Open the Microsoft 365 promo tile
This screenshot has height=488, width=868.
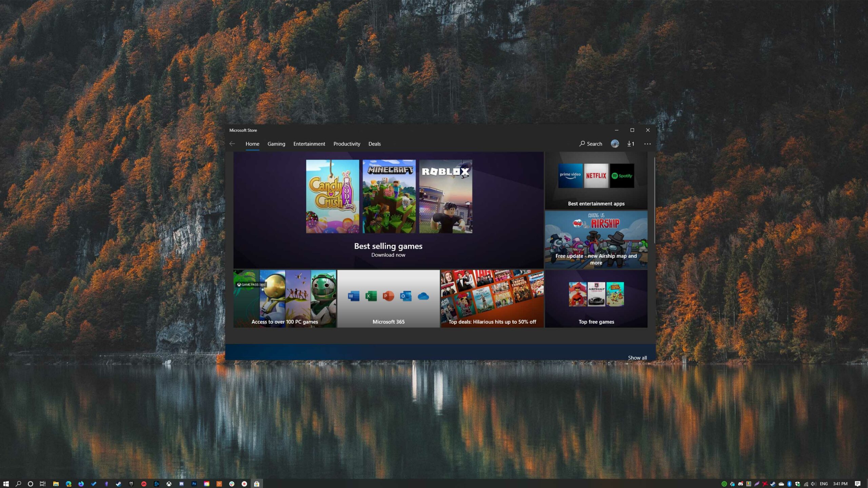[x=388, y=298]
